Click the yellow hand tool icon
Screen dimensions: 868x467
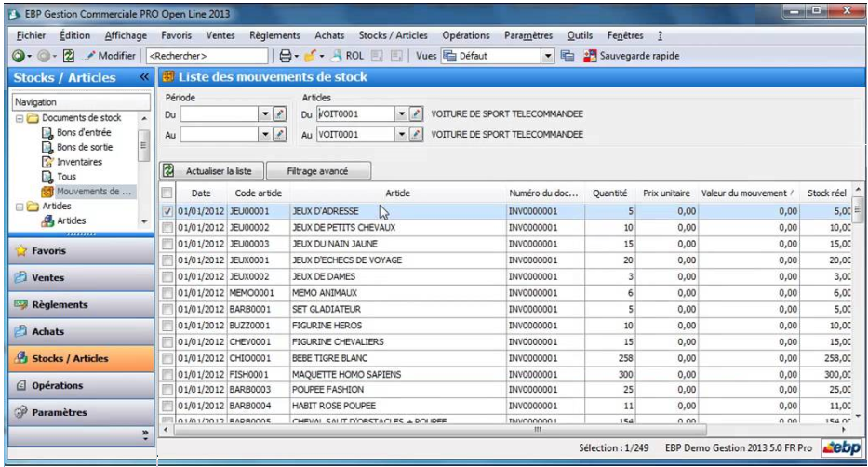tap(311, 56)
